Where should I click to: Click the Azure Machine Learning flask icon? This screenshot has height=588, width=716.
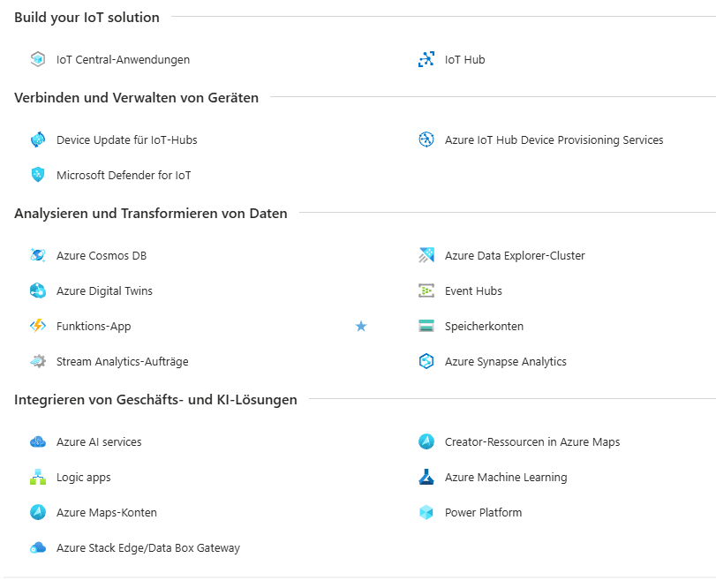point(426,478)
